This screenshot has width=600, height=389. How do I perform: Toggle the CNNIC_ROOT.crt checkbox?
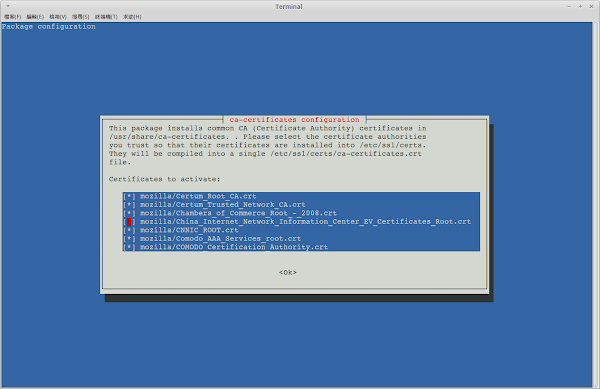pos(129,230)
